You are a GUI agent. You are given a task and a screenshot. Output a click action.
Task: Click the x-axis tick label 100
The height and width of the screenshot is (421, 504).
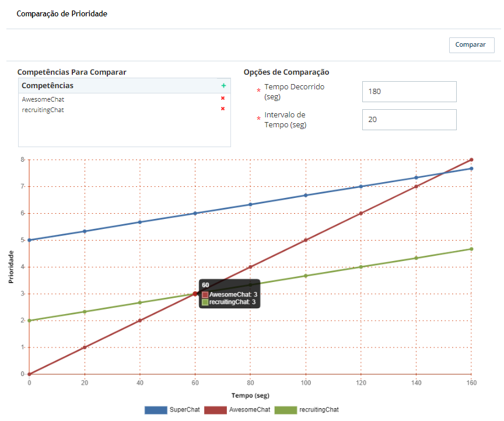pyautogui.click(x=306, y=382)
